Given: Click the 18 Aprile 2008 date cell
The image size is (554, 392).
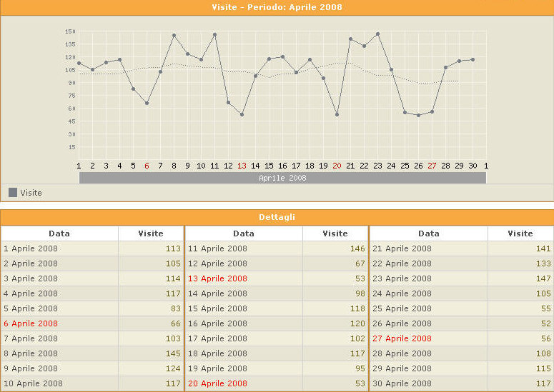Looking at the screenshot, I should tap(244, 353).
